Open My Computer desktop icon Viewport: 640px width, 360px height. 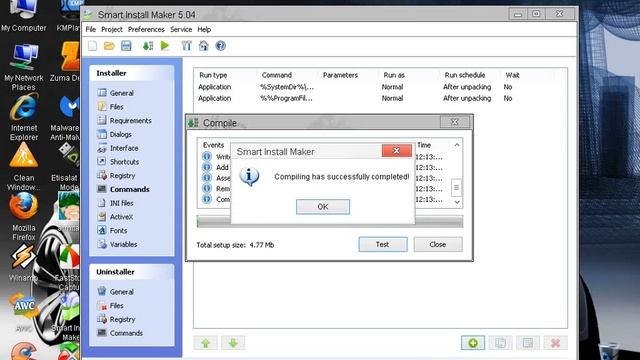click(23, 16)
